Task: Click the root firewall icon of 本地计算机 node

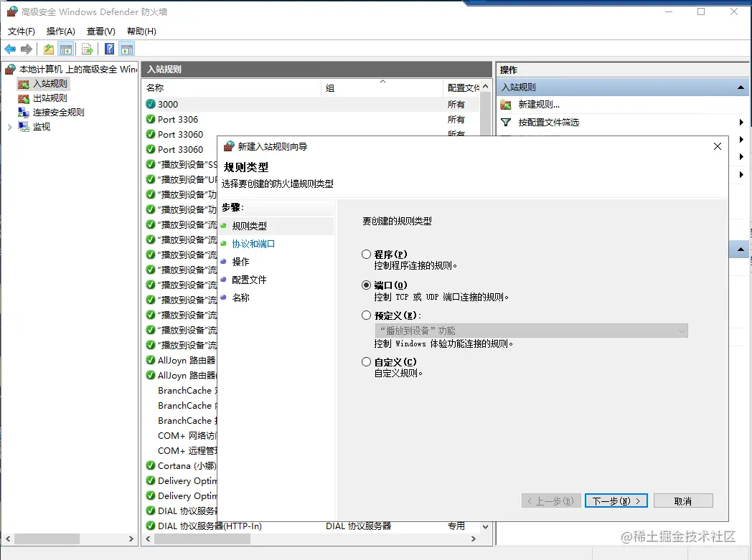Action: point(11,70)
